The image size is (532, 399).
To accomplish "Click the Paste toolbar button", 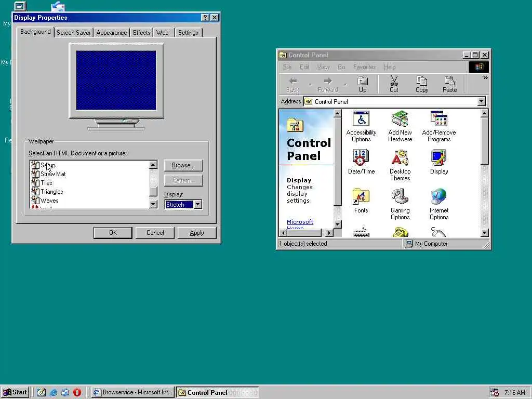I will (x=449, y=85).
